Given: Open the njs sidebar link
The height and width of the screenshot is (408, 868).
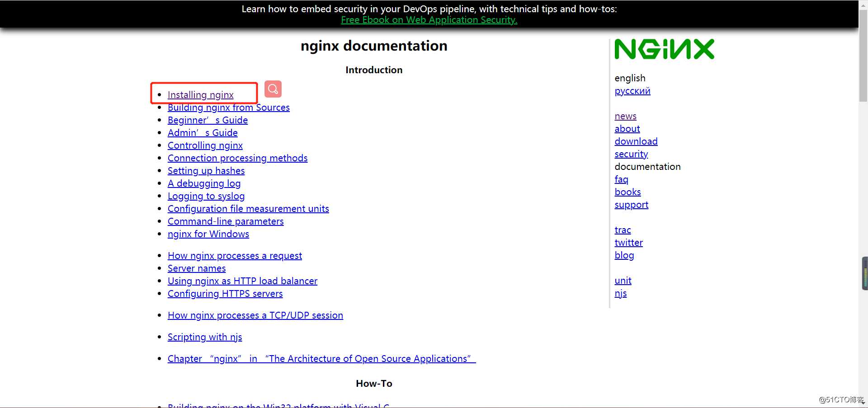Looking at the screenshot, I should 621,293.
